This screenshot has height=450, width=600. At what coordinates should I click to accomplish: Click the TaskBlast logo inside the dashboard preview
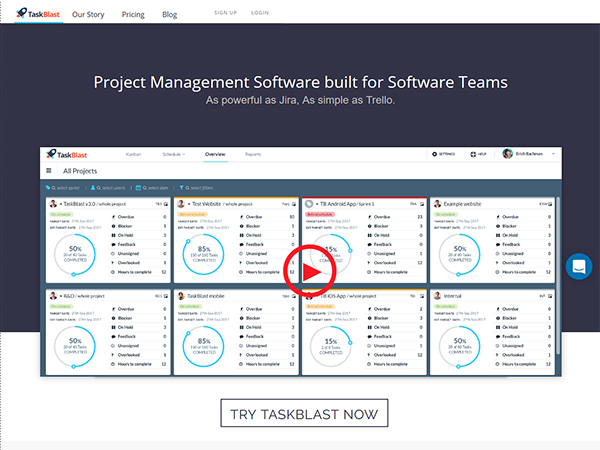click(67, 154)
